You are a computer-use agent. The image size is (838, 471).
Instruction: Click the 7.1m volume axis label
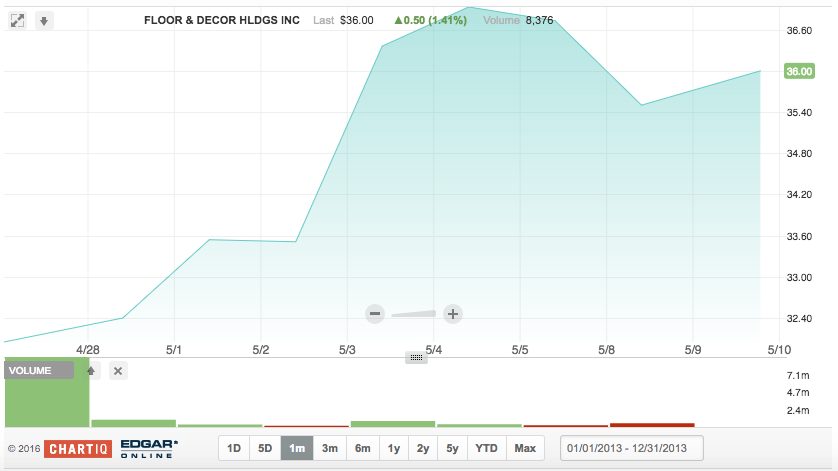pyautogui.click(x=798, y=375)
